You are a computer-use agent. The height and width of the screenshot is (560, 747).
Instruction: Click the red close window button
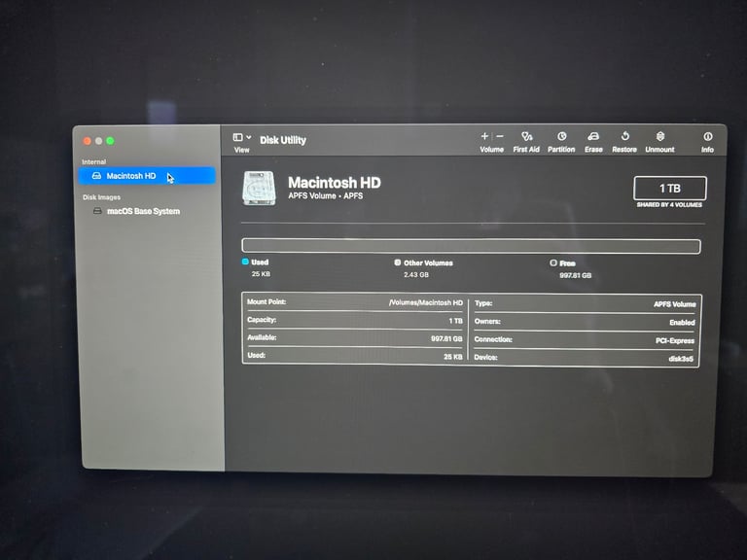pos(88,141)
